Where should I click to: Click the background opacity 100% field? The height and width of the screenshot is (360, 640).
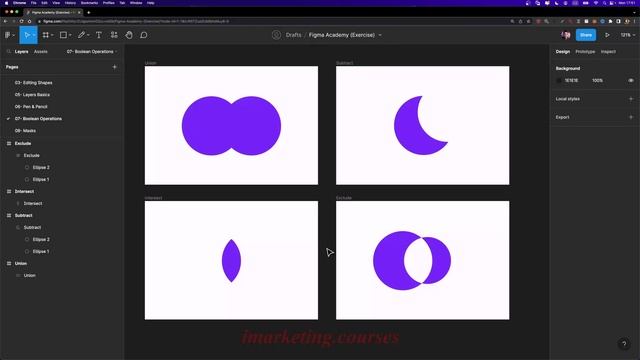click(598, 81)
